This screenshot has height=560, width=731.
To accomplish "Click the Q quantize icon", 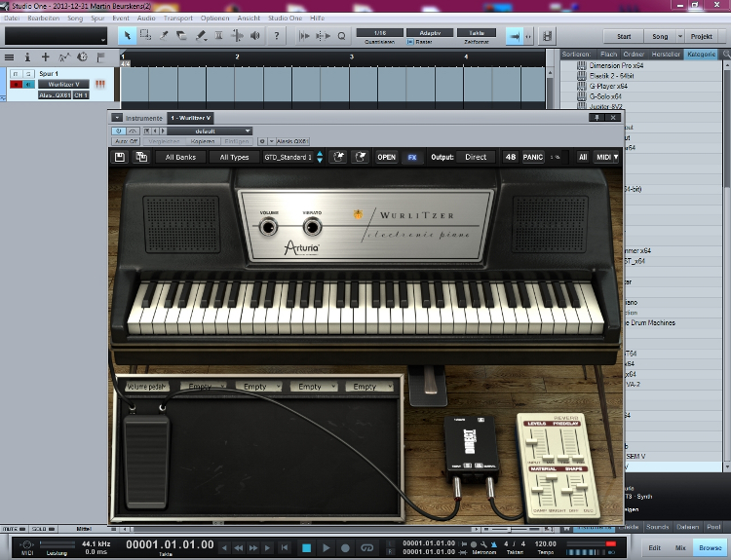I will (x=341, y=36).
